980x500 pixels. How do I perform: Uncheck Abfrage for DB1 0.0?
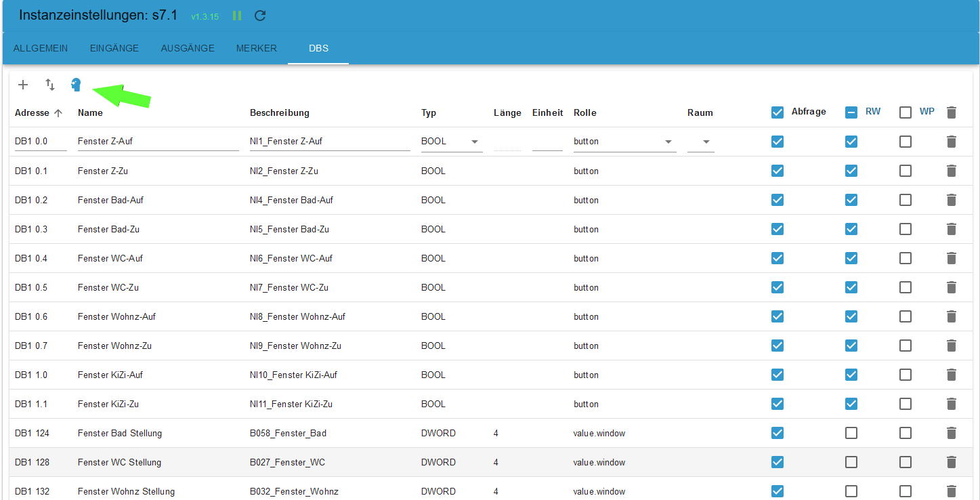[777, 142]
